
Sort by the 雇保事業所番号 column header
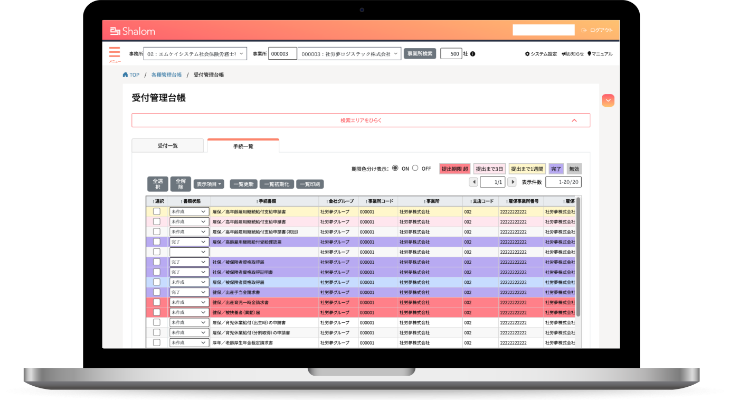[x=521, y=201]
